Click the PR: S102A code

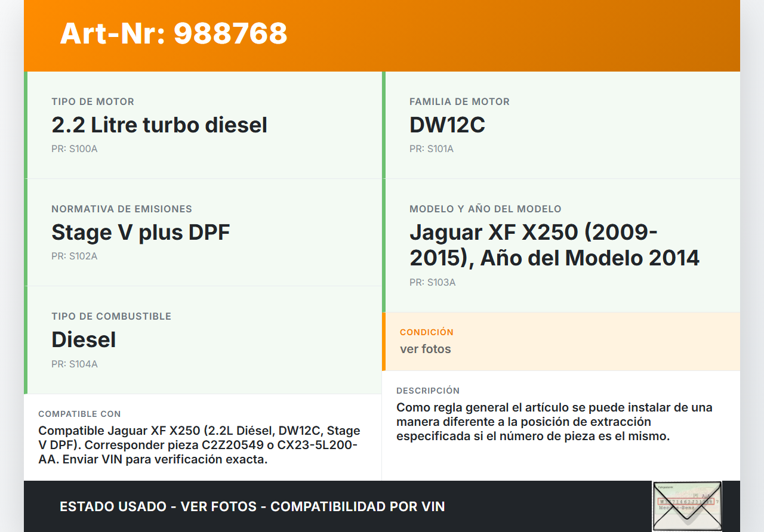(74, 256)
